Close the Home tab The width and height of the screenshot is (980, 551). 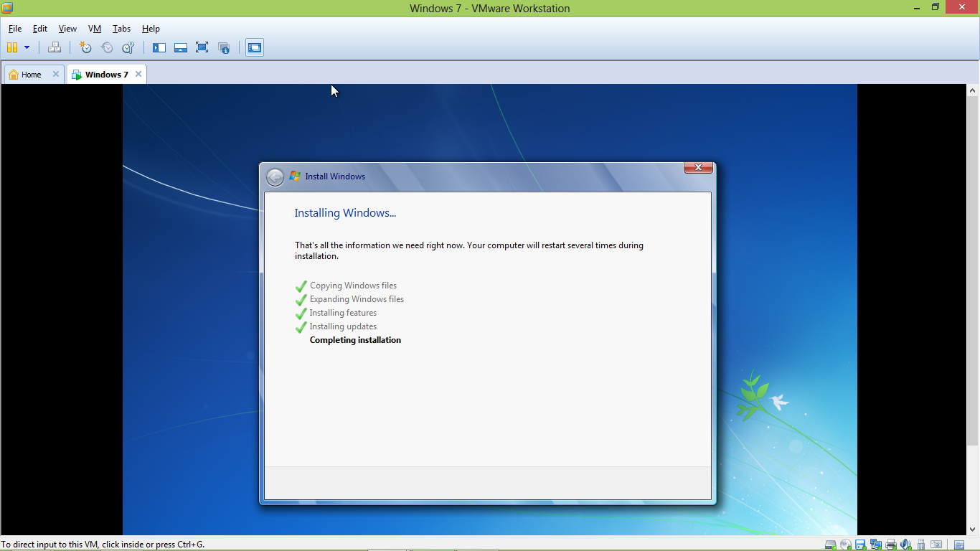(56, 74)
